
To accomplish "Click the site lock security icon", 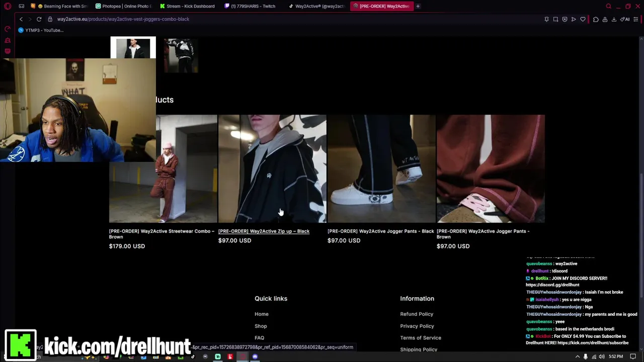I will coord(50,19).
